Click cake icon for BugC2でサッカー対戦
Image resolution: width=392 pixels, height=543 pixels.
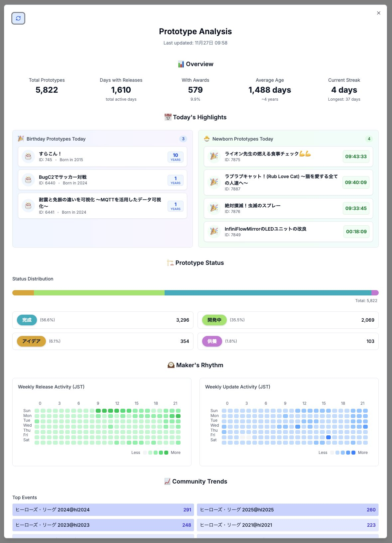point(28,180)
